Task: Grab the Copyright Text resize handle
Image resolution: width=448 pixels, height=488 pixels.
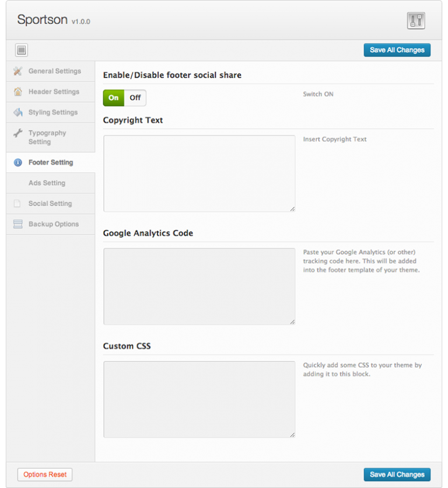Action: point(292,209)
